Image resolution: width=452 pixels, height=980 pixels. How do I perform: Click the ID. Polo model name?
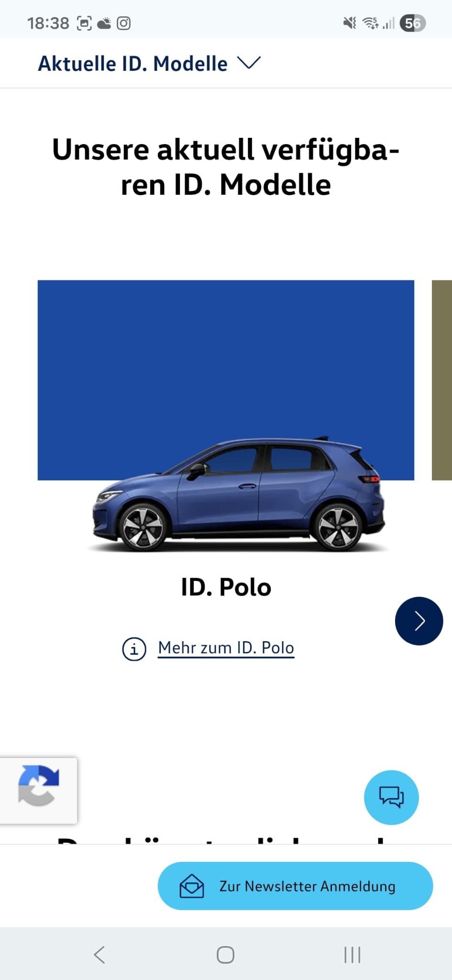(226, 587)
